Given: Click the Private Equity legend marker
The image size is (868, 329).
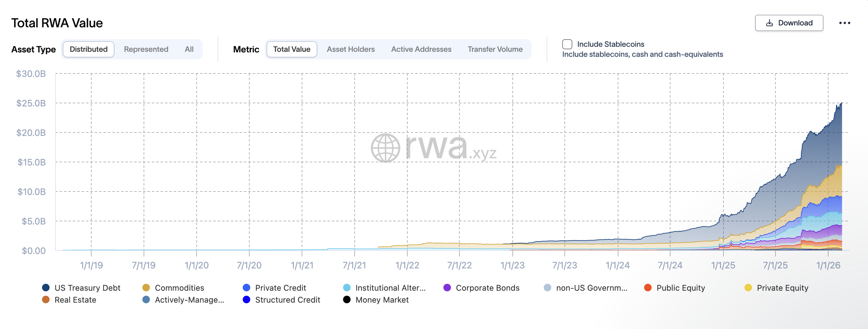Looking at the screenshot, I should 748,288.
